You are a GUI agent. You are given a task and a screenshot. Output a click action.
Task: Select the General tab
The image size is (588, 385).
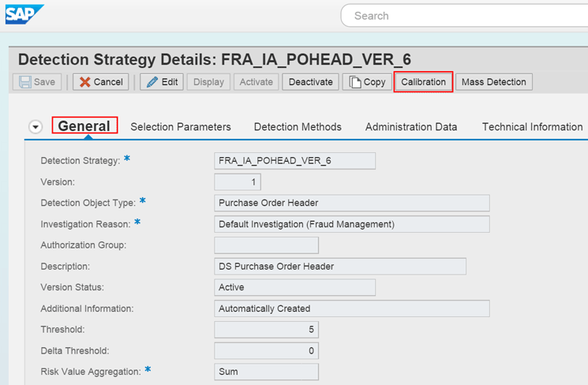tap(84, 125)
